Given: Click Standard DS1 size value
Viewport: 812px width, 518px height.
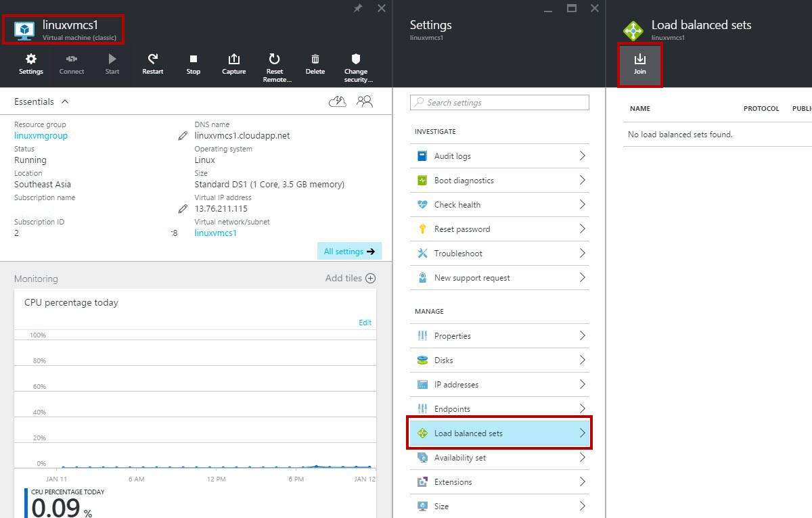Looking at the screenshot, I should pyautogui.click(x=269, y=184).
